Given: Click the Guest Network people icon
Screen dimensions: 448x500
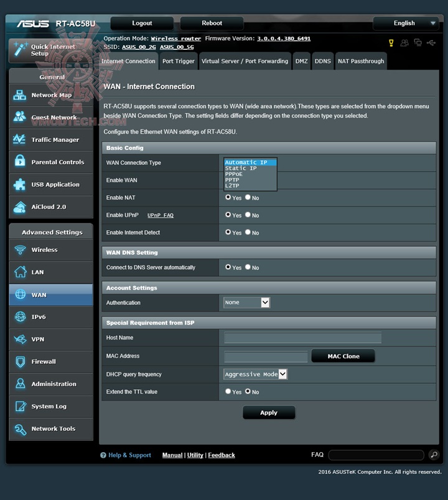Looking at the screenshot, I should pos(20,117).
